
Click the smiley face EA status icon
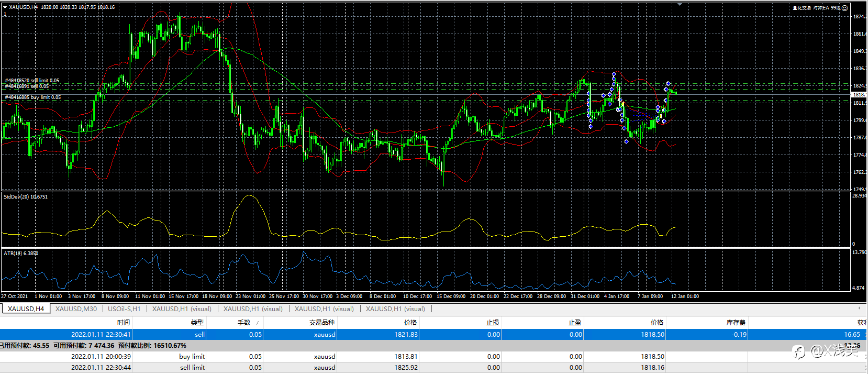point(845,8)
